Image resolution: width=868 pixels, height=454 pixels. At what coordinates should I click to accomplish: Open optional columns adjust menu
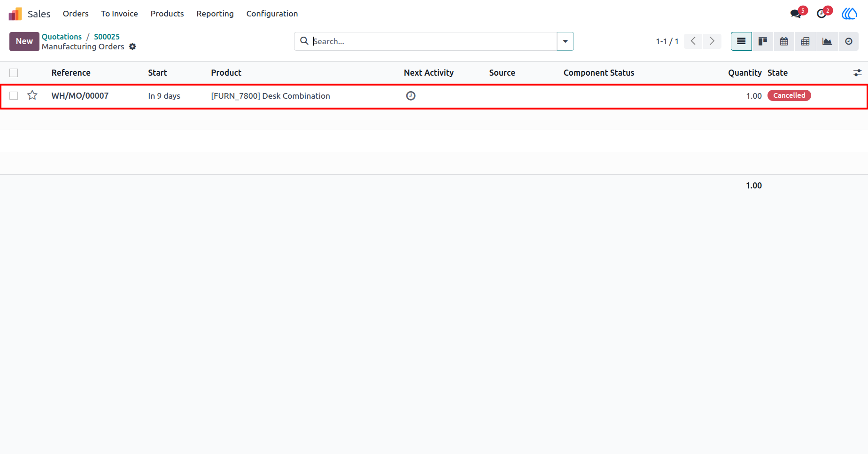pos(857,73)
